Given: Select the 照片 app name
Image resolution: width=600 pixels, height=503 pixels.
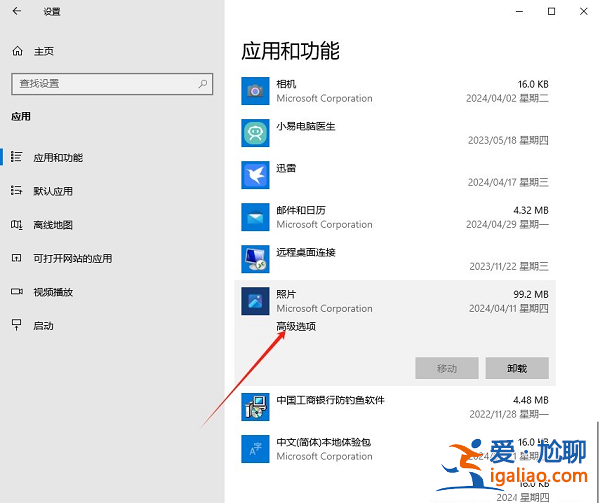Looking at the screenshot, I should point(286,294).
